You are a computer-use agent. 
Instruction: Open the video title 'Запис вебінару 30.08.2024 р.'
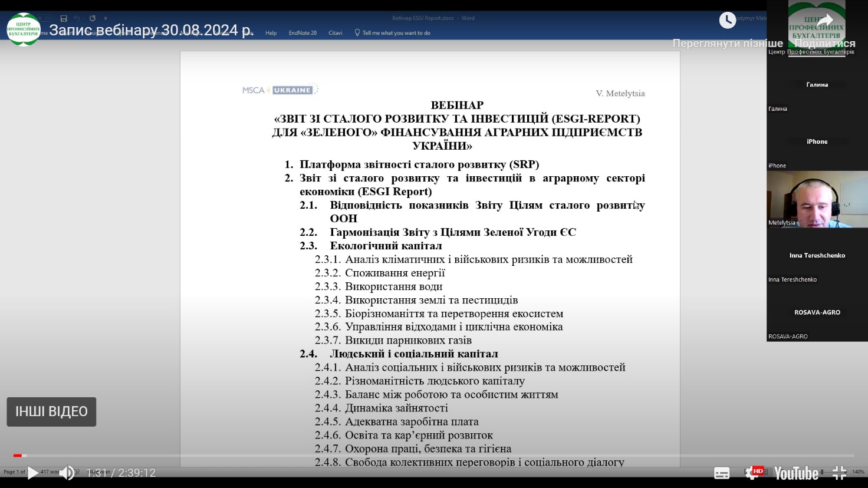point(151,30)
